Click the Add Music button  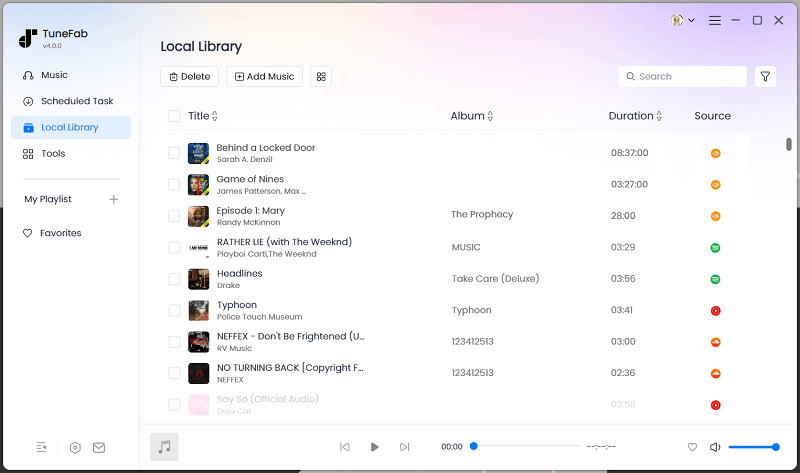[x=264, y=76]
